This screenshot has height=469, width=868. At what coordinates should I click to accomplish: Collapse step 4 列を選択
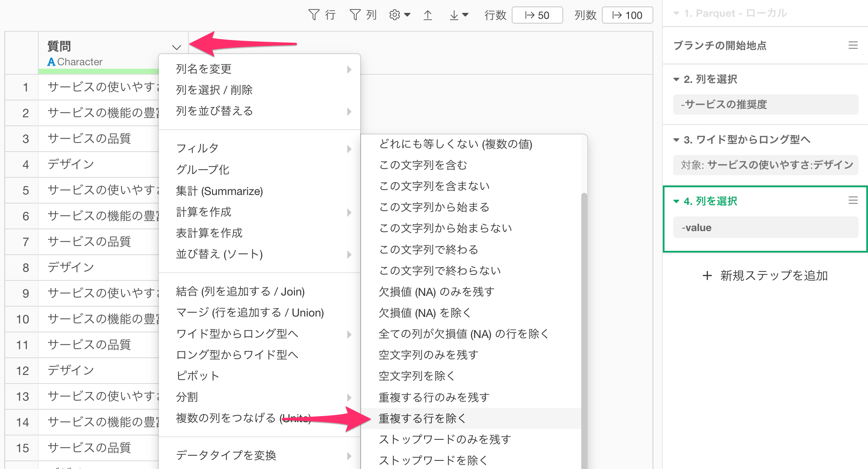coord(676,201)
